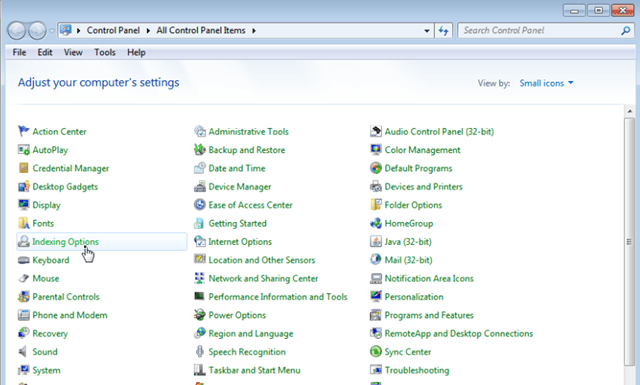Open the Action Center flag icon
Screen dimensions: 640x385
pos(24,131)
